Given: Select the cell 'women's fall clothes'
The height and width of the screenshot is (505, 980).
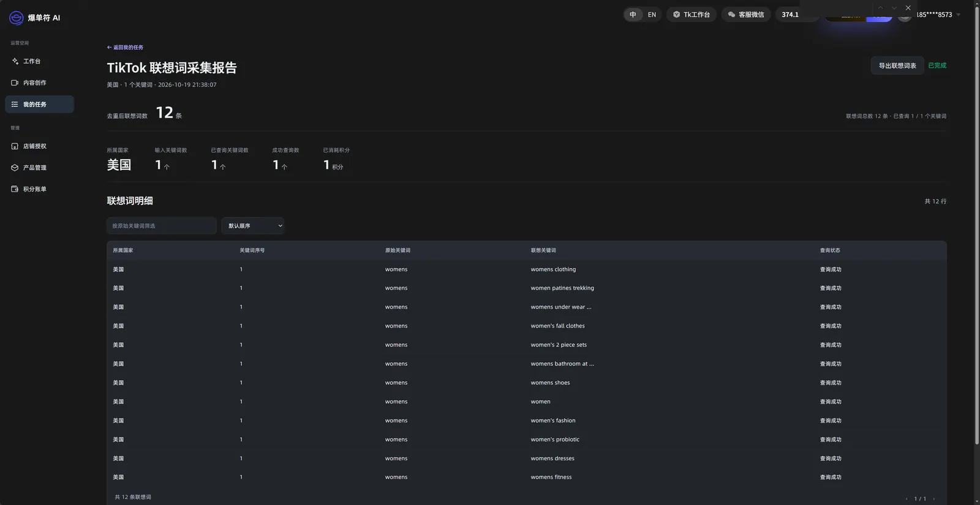Looking at the screenshot, I should (x=557, y=326).
